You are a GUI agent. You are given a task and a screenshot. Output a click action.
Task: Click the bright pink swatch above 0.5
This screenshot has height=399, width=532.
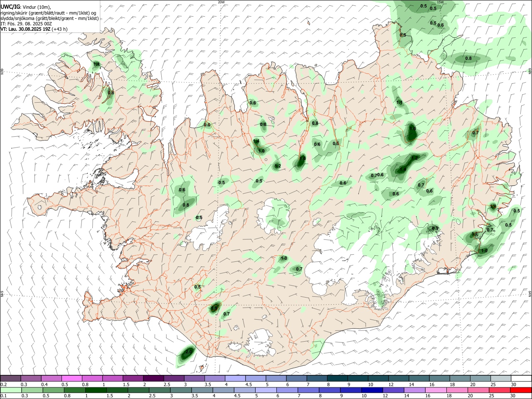(x=71, y=378)
